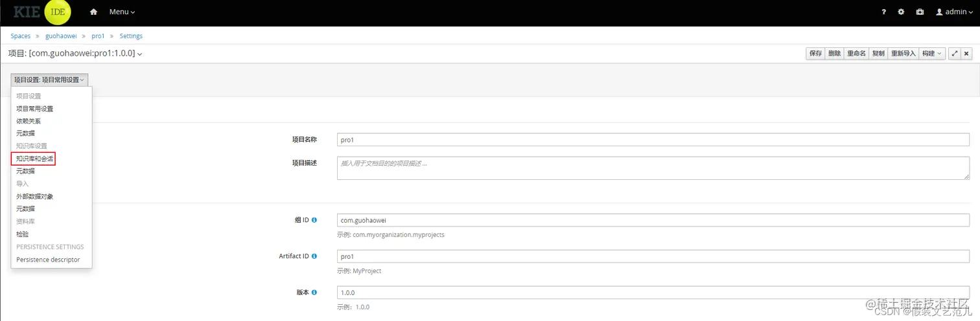
Task: Click the 重新导入 reimport button
Action: coord(903,54)
